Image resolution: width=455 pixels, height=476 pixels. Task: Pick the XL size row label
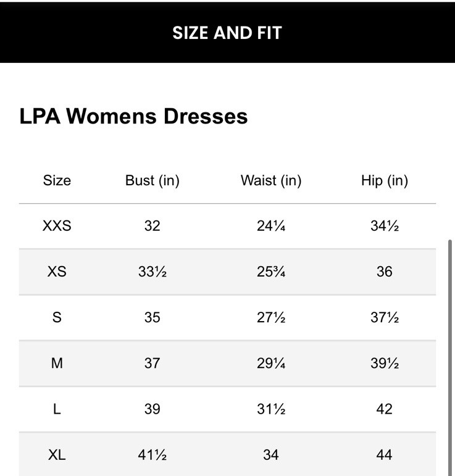tap(57, 455)
